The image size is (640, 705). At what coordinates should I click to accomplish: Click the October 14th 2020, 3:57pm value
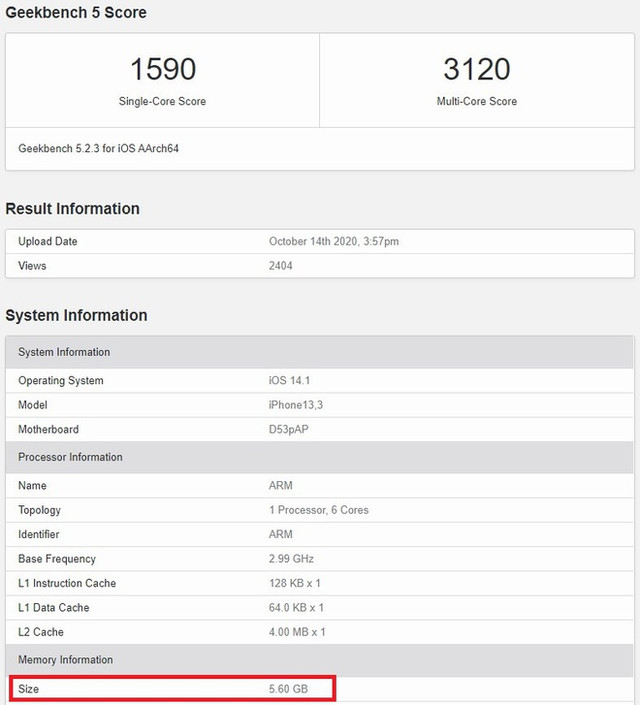pos(334,241)
